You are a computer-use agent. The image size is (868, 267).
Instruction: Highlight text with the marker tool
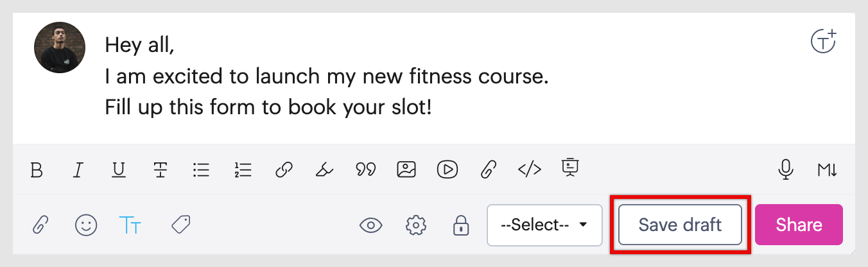click(x=324, y=169)
